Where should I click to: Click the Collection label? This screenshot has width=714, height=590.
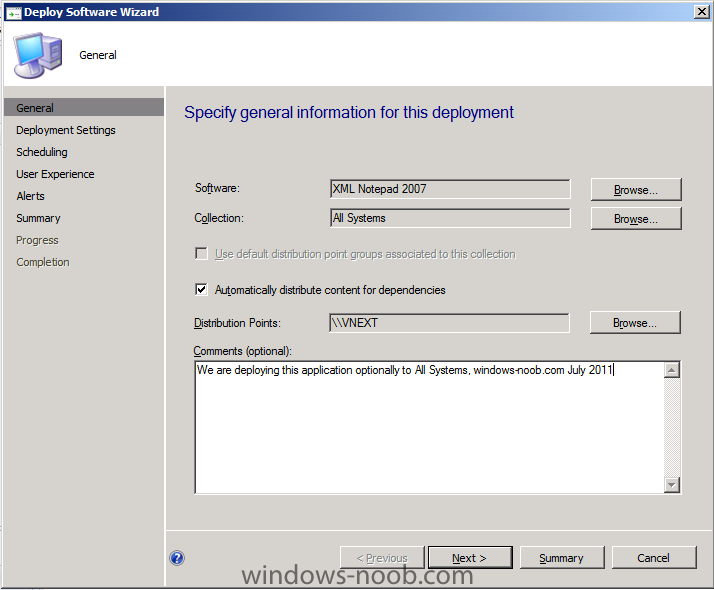pos(219,218)
